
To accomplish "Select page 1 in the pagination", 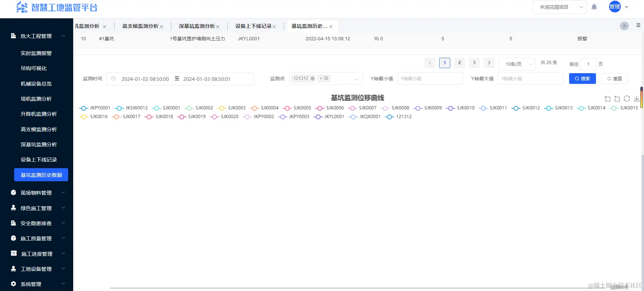I will (x=445, y=63).
